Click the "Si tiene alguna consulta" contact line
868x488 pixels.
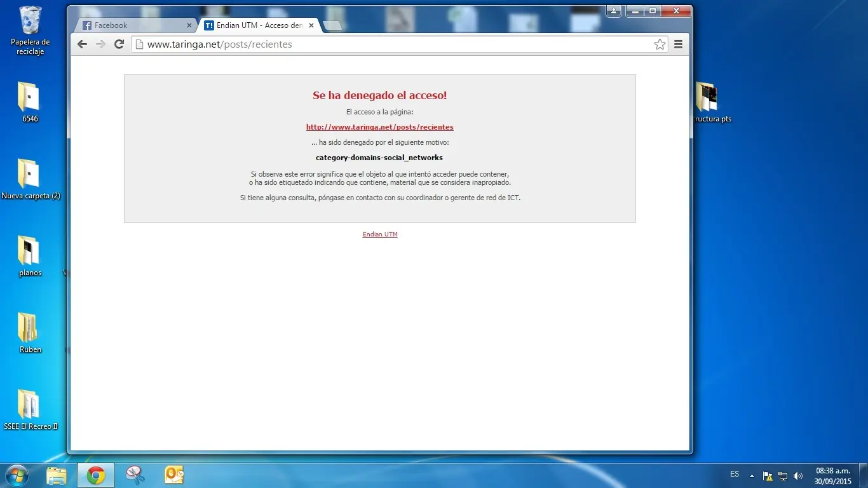pos(380,198)
